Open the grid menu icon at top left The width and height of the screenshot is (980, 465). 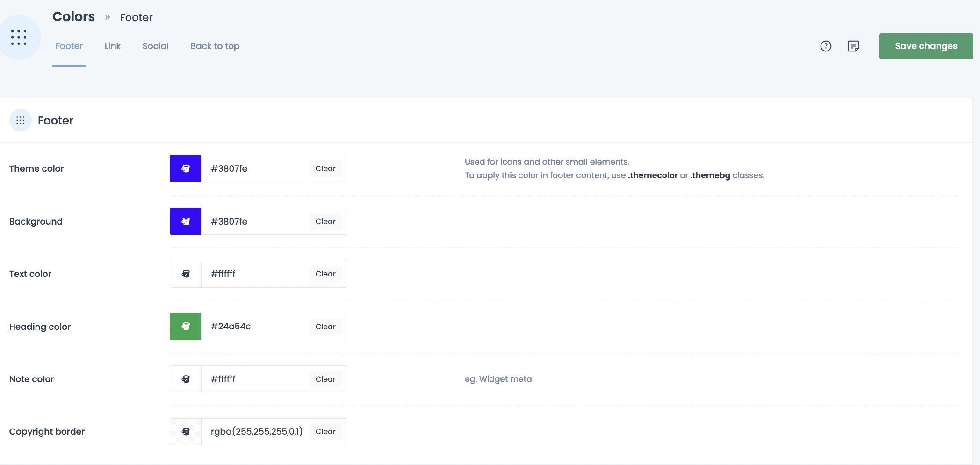19,37
